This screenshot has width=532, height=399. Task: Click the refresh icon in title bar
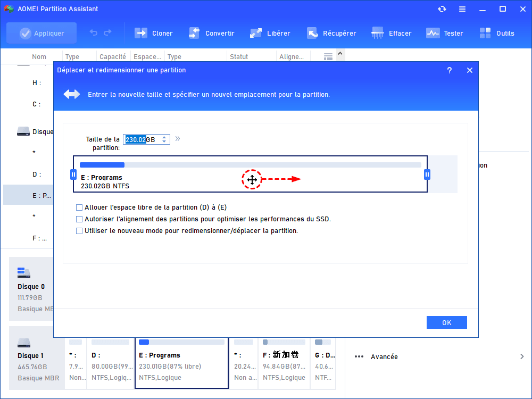tap(442, 9)
